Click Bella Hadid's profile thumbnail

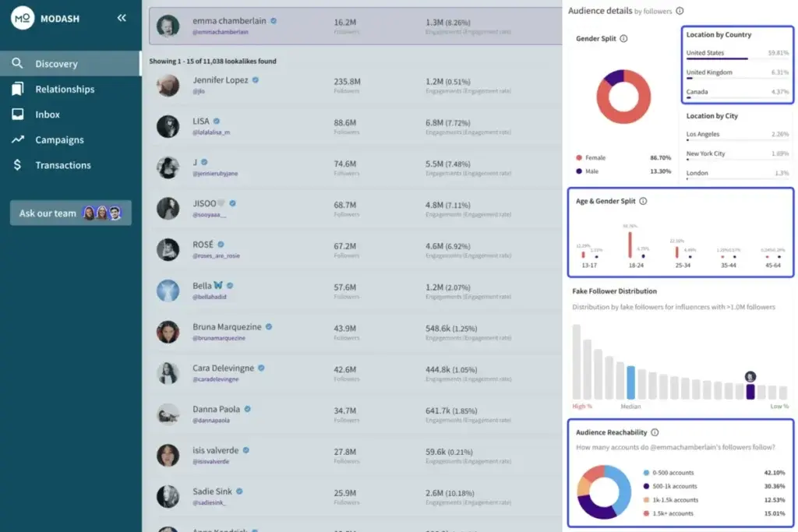click(x=168, y=291)
